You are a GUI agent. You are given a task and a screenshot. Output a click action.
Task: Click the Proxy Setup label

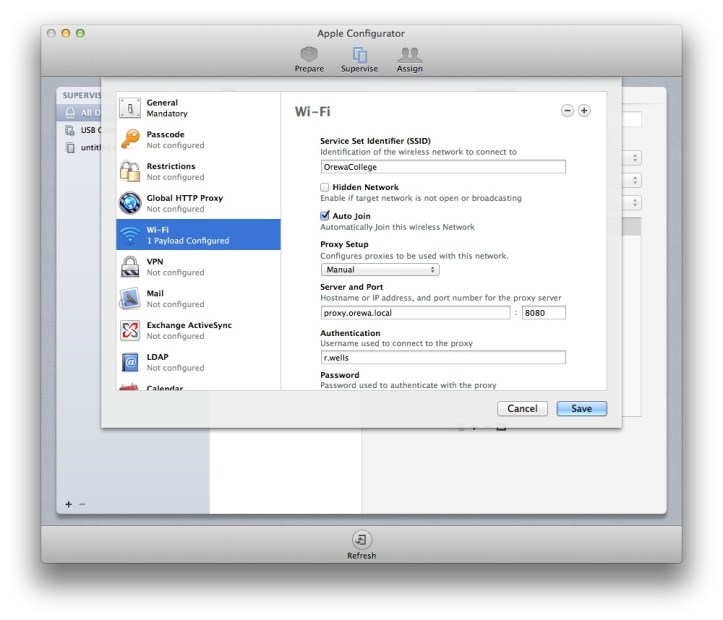[344, 244]
